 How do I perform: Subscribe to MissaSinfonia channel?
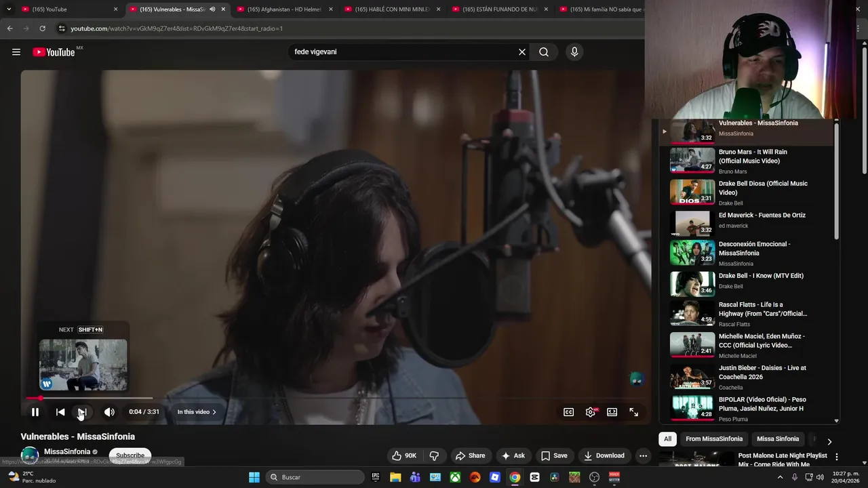point(130,455)
